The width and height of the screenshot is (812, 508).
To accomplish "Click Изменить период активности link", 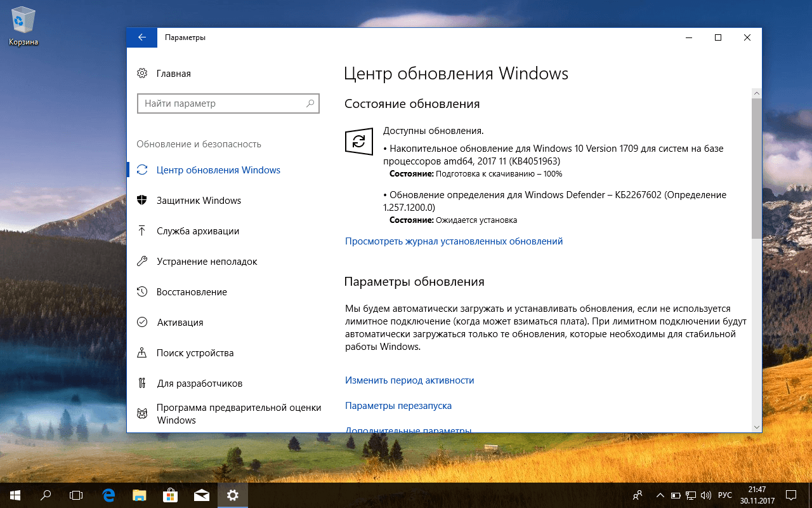I will tap(410, 380).
